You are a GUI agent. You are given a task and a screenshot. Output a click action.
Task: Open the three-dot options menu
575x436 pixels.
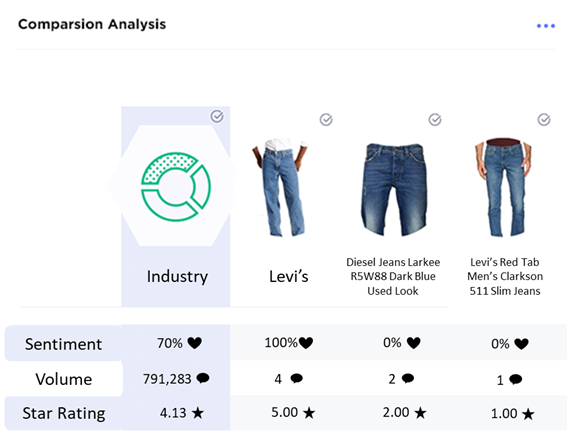click(x=546, y=26)
